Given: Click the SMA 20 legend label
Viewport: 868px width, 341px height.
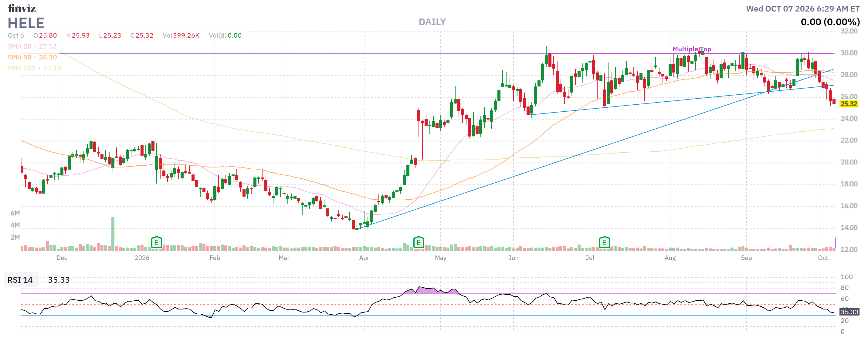Looking at the screenshot, I should pyautogui.click(x=19, y=46).
